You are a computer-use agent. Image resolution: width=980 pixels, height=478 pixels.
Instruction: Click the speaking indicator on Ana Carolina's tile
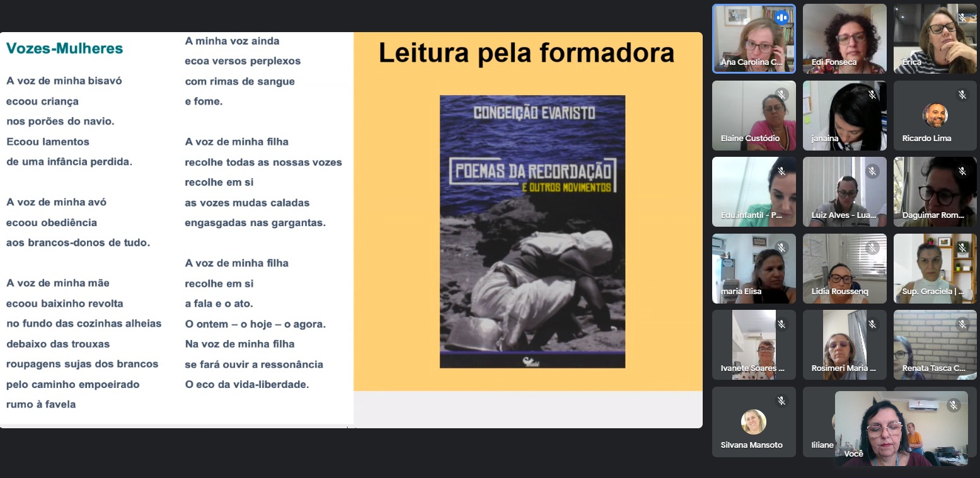[781, 18]
